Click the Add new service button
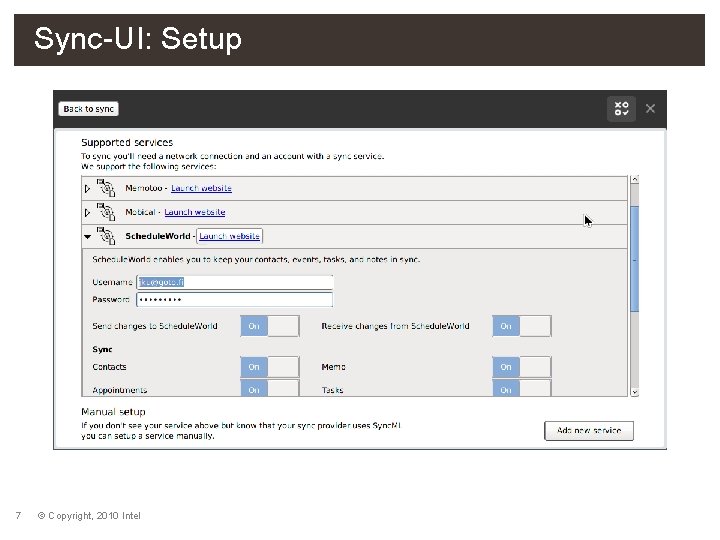The image size is (720, 540). tap(589, 431)
